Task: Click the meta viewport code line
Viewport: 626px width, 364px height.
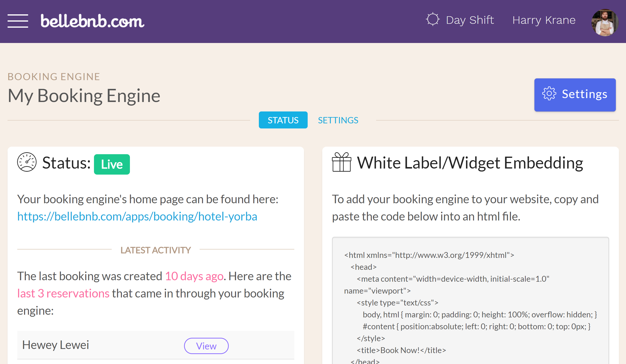Action: coord(447,285)
